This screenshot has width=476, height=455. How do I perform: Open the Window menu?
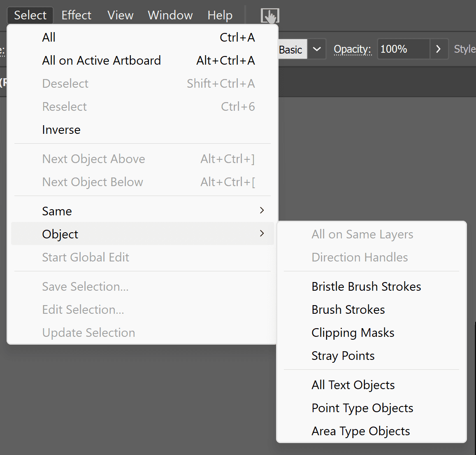tap(170, 15)
